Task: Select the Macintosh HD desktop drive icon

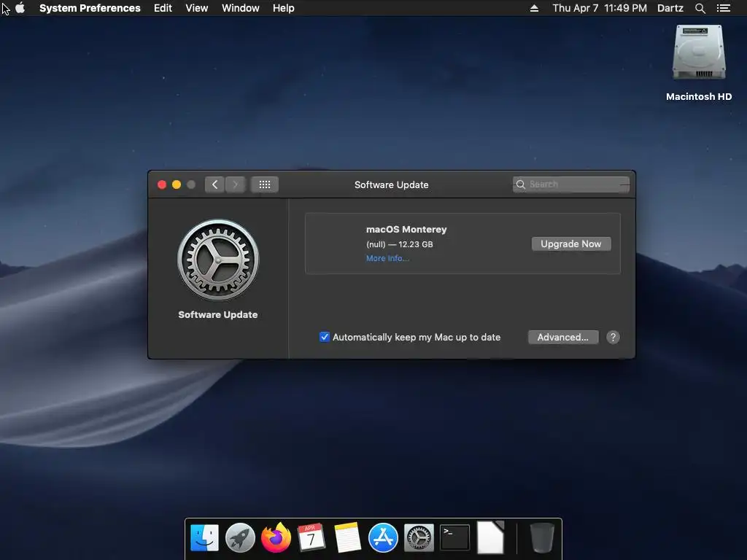Action: pos(699,53)
